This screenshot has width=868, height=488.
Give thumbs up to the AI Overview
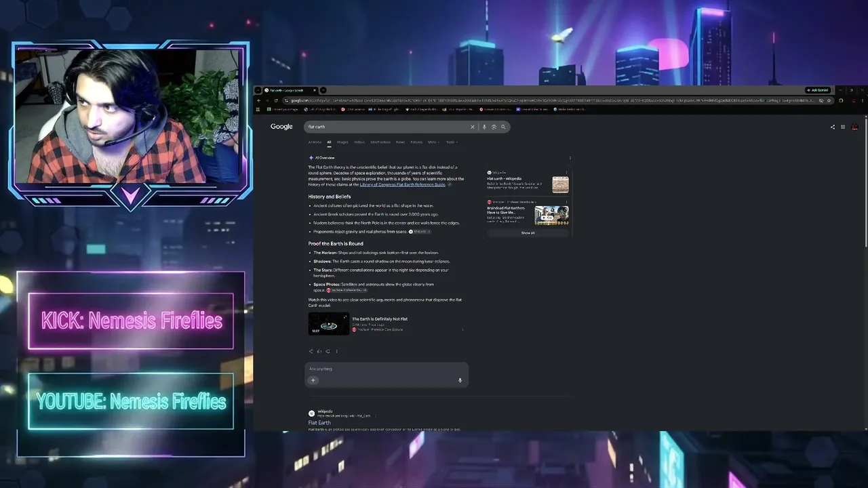(x=319, y=351)
